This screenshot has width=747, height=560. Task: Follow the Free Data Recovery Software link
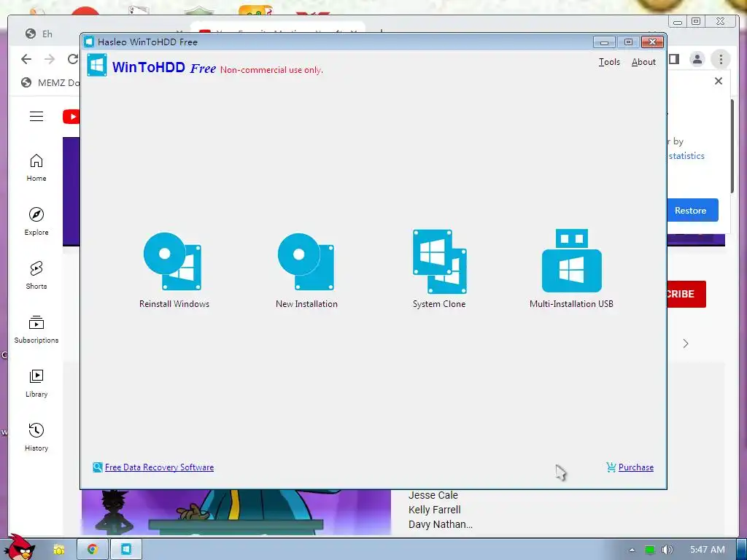[159, 467]
